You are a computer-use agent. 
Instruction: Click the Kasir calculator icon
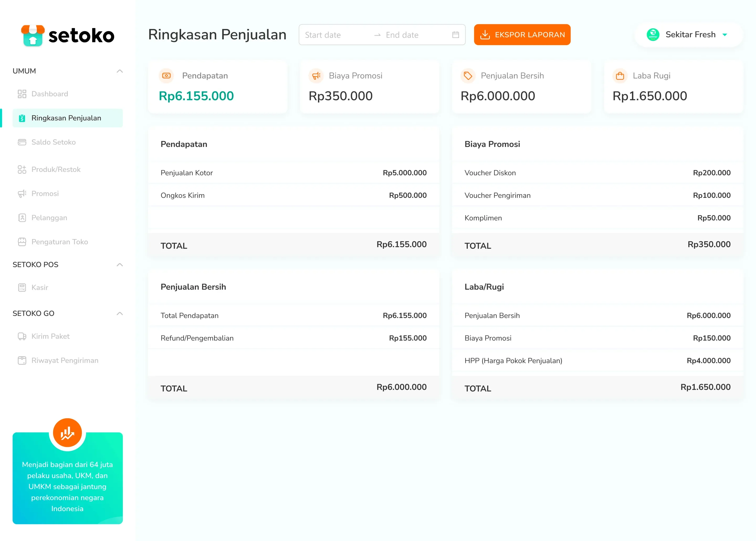[22, 288]
